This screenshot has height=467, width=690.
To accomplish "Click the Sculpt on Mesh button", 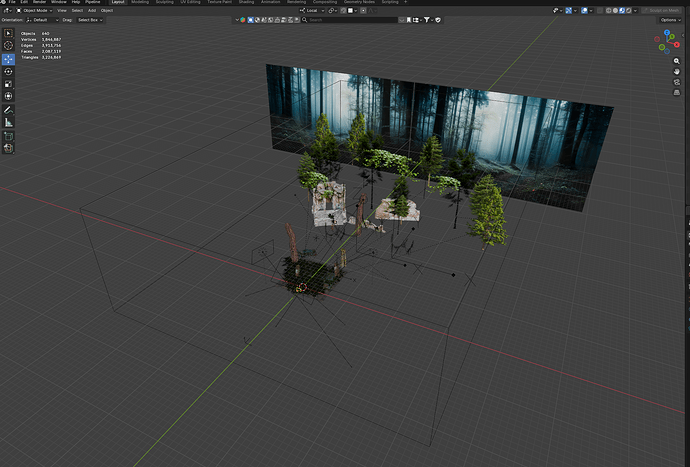I will pyautogui.click(x=661, y=11).
